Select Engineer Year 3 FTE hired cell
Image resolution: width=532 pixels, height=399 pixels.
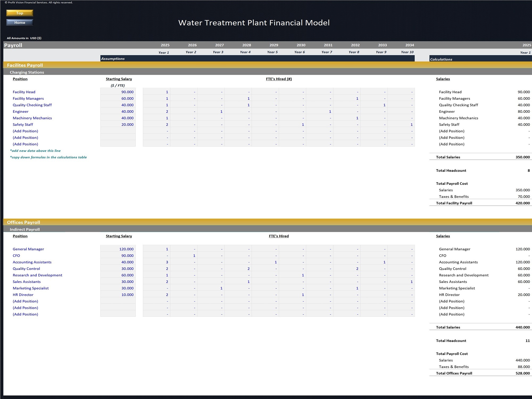coord(211,111)
